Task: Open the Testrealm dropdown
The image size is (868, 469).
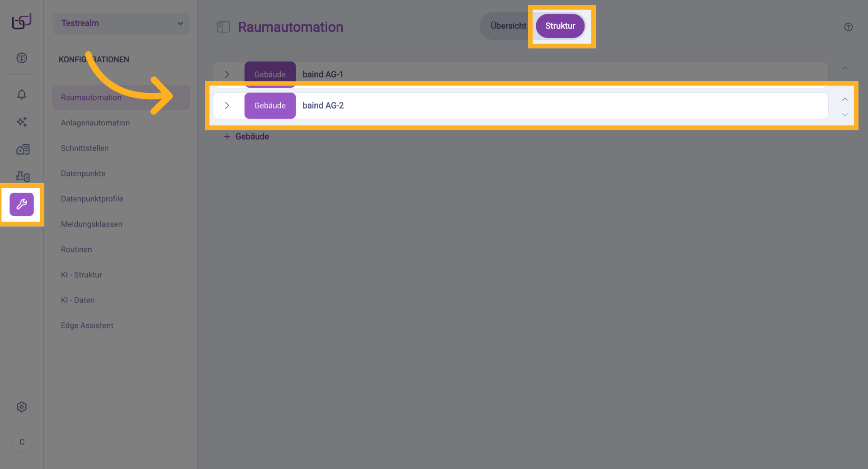Action: [121, 23]
